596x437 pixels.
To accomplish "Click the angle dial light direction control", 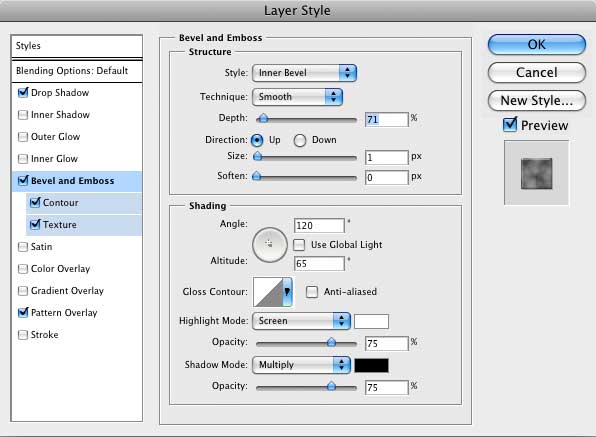I will (x=269, y=245).
